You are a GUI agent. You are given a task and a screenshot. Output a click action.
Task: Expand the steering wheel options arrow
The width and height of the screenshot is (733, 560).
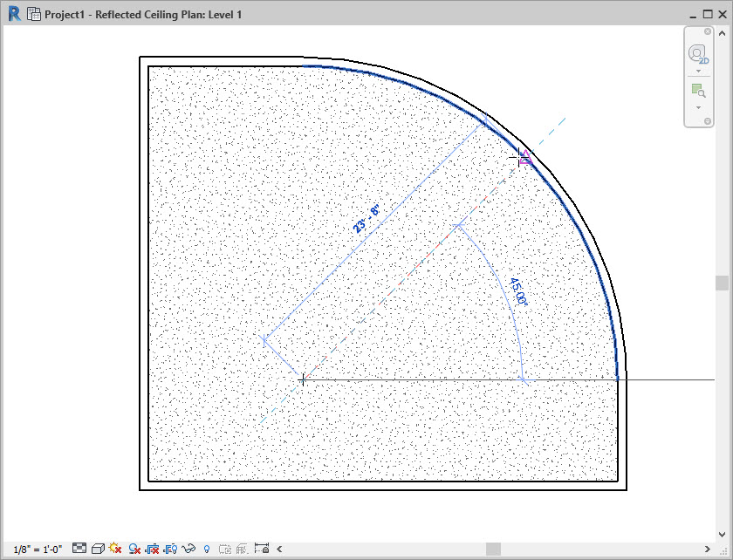click(697, 71)
